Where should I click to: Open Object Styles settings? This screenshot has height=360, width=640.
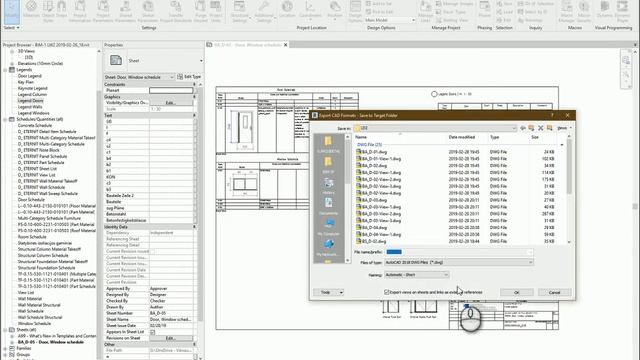click(48, 11)
